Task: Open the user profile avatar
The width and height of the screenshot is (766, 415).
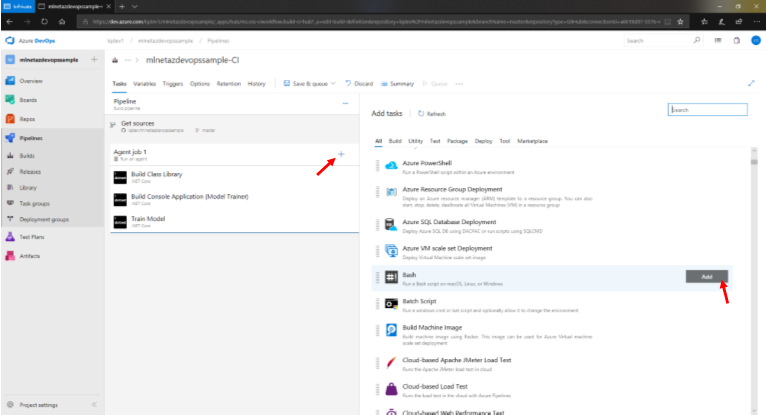Action: [x=756, y=41]
